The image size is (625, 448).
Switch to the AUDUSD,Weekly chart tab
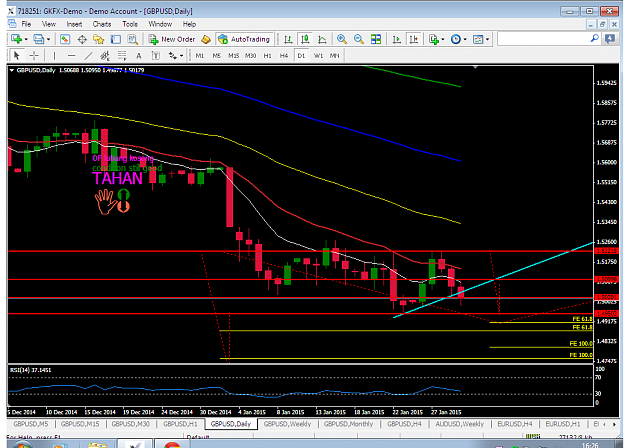point(460,424)
